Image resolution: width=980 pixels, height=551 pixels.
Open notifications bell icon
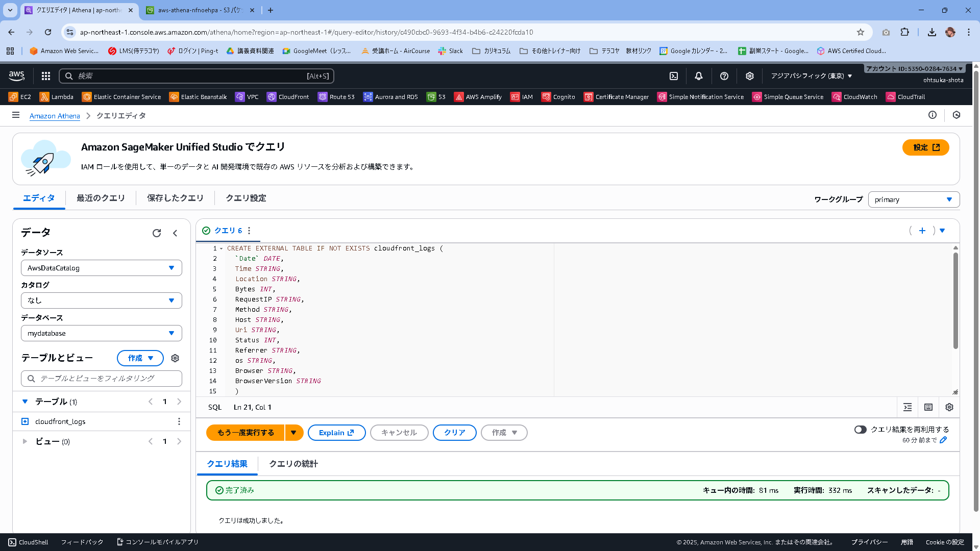click(x=699, y=76)
